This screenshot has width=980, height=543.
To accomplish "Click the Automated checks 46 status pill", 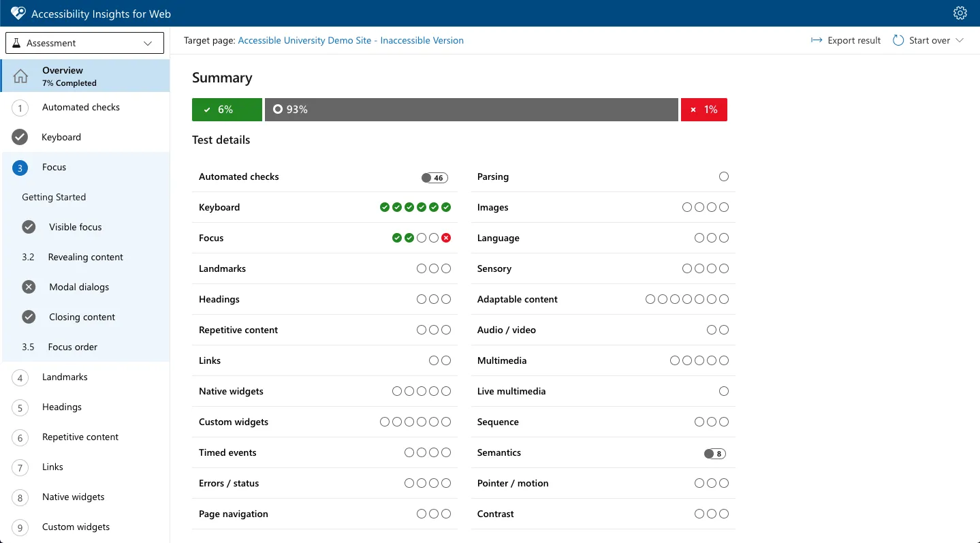I will (x=434, y=178).
